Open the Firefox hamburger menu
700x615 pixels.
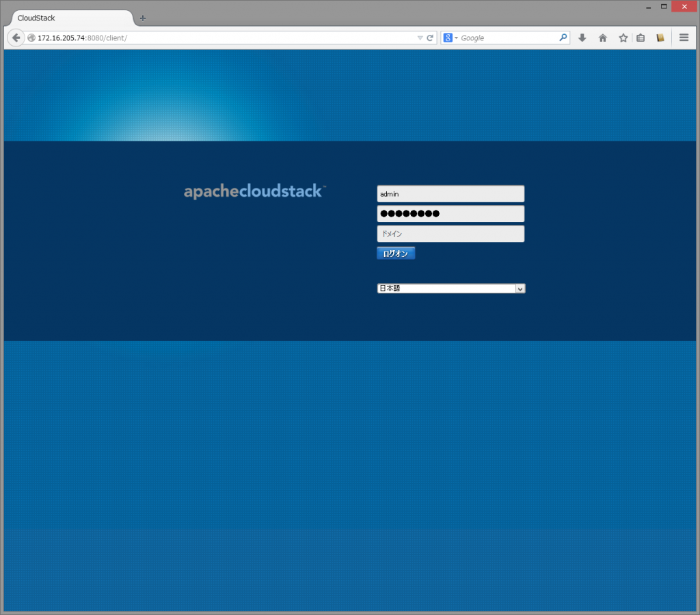[x=684, y=38]
